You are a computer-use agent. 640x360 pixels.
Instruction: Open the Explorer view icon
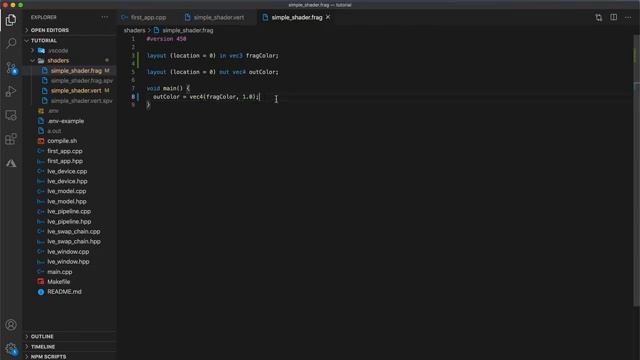click(x=11, y=20)
